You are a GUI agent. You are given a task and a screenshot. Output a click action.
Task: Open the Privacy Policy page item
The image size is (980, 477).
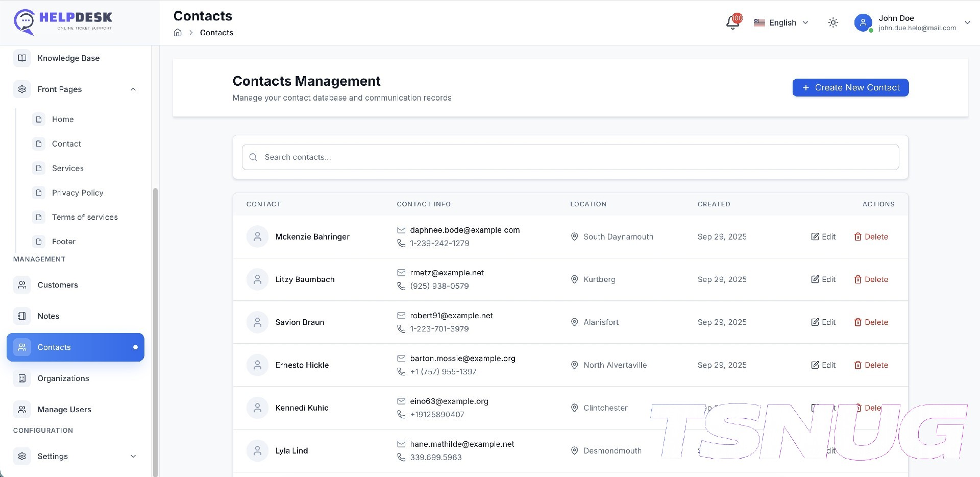click(x=78, y=193)
